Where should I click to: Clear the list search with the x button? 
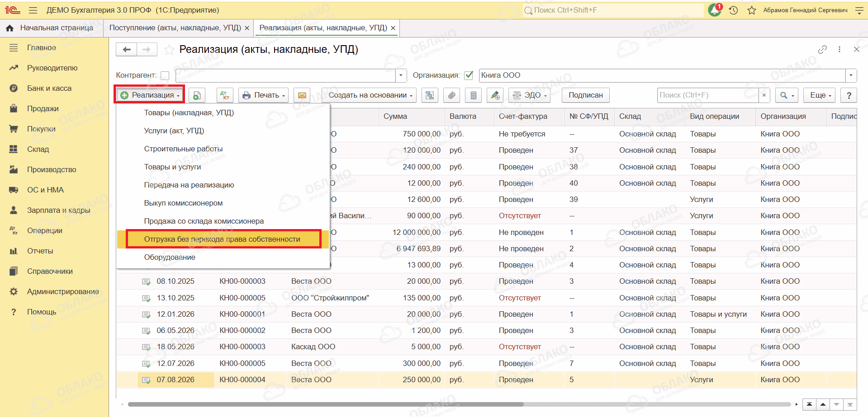click(x=764, y=95)
